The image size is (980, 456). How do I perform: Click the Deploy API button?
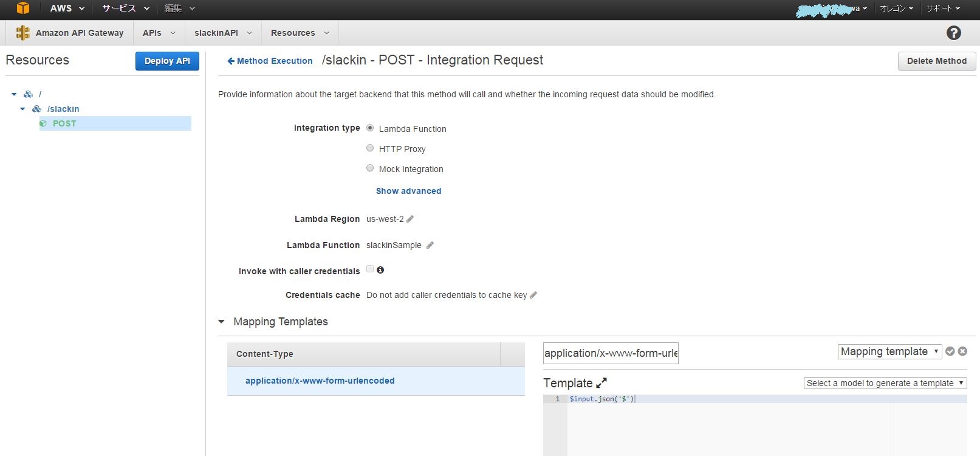pos(167,61)
